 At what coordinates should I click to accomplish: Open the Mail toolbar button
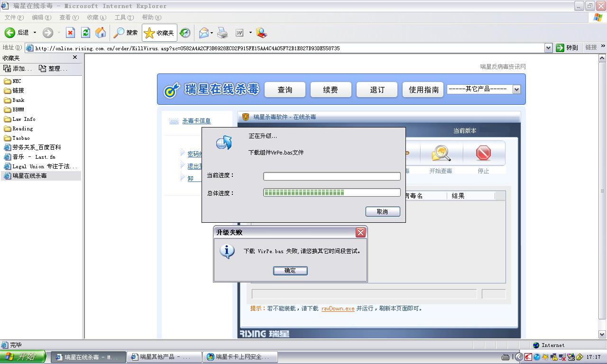(x=203, y=33)
